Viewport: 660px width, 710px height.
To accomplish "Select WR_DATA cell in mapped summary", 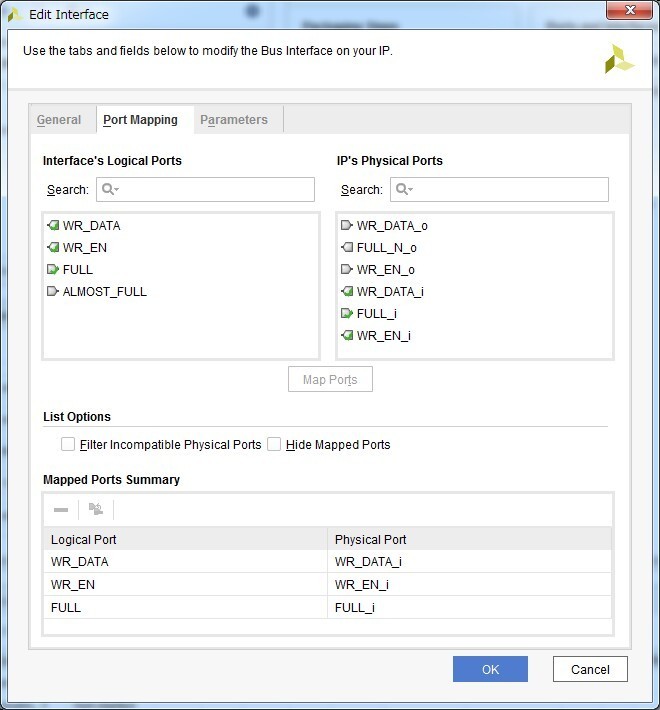I will [x=186, y=561].
